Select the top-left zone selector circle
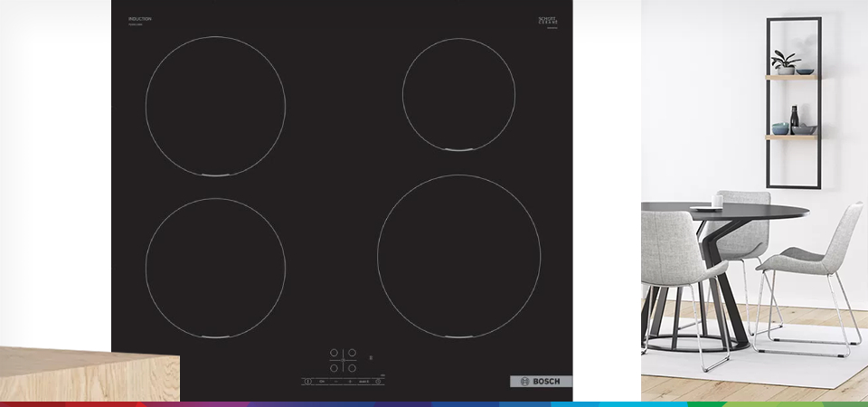 point(334,353)
